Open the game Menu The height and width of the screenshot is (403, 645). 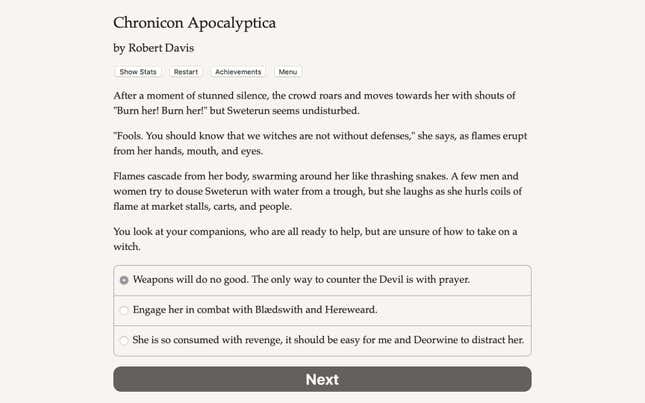288,72
